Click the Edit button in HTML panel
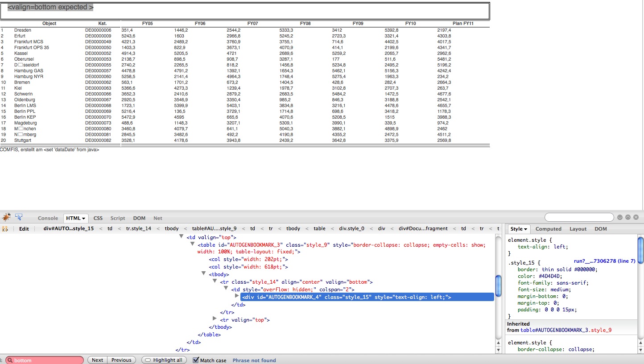 (24, 229)
